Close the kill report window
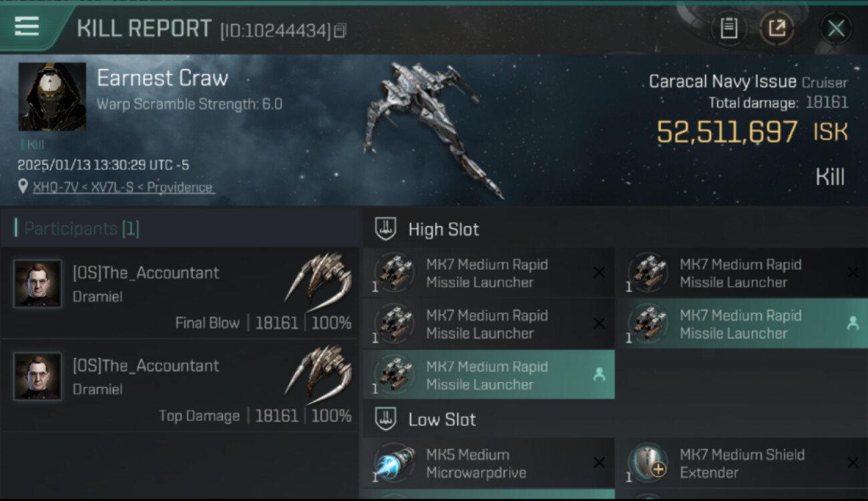The width and height of the screenshot is (868, 501). pos(836,28)
